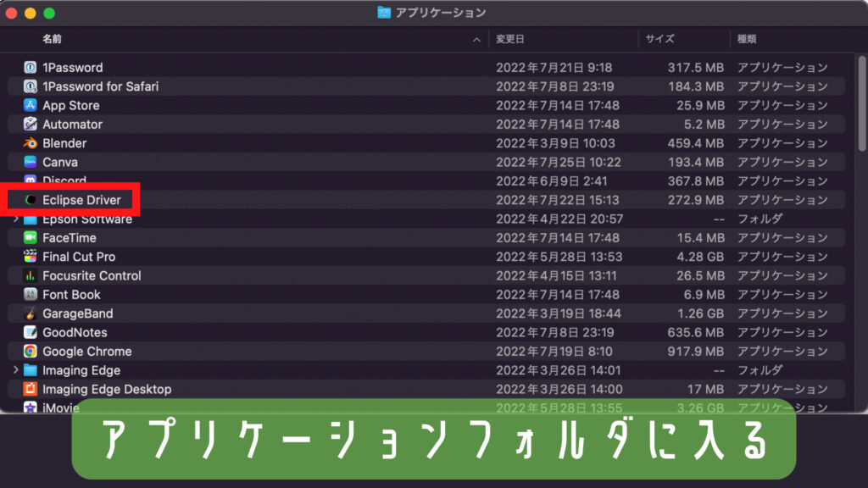Select the Blender app icon
This screenshot has width=868, height=488.
tap(30, 143)
